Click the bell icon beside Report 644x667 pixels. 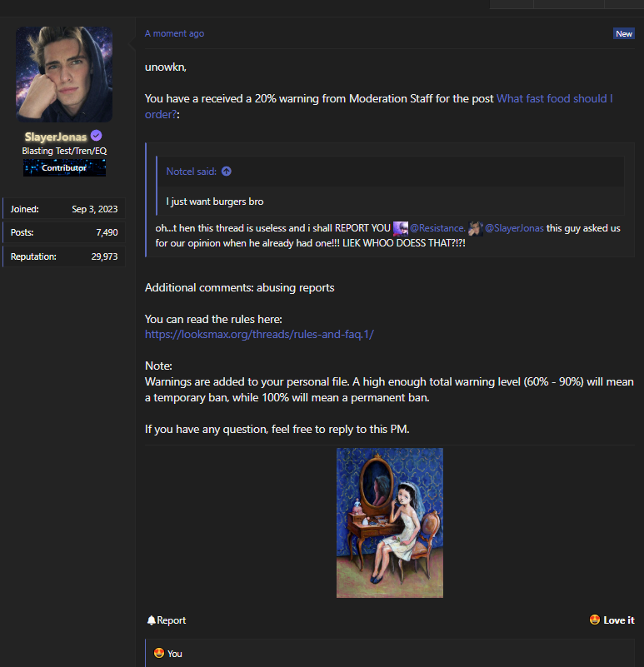[x=151, y=620]
